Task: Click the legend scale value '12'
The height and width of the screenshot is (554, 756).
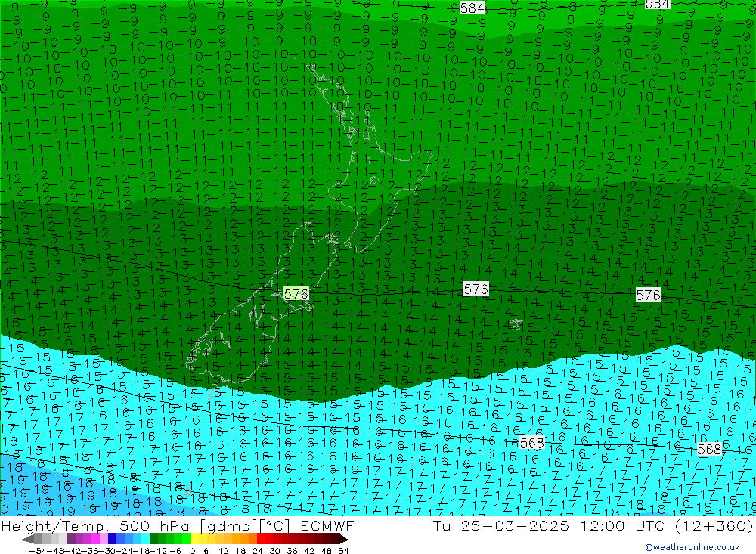Action: point(223,550)
